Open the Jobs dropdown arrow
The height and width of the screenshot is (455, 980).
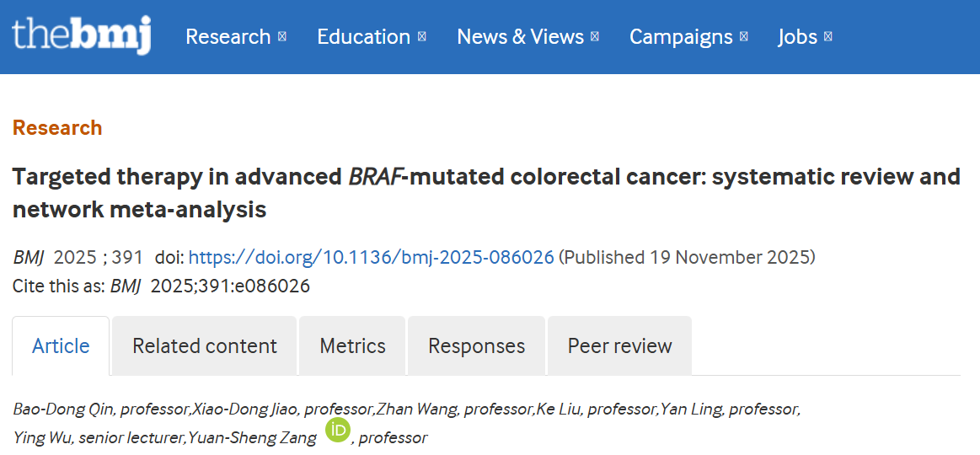(x=828, y=37)
